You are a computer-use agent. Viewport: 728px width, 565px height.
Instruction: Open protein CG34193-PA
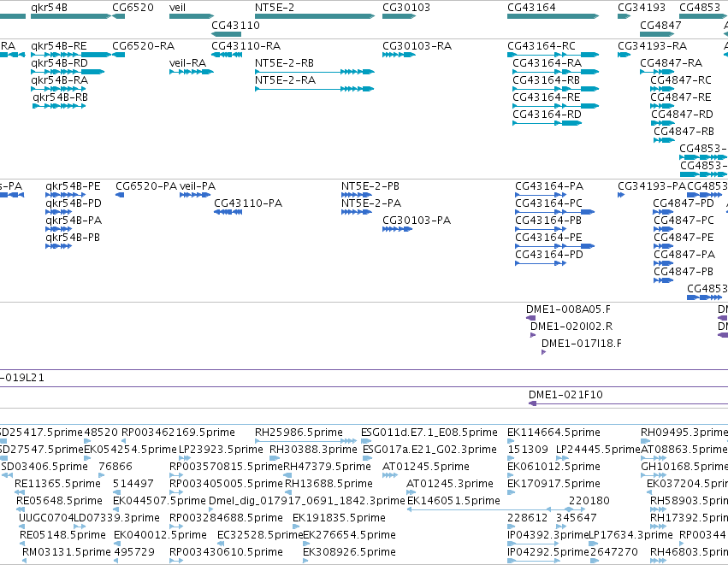[x=652, y=186]
